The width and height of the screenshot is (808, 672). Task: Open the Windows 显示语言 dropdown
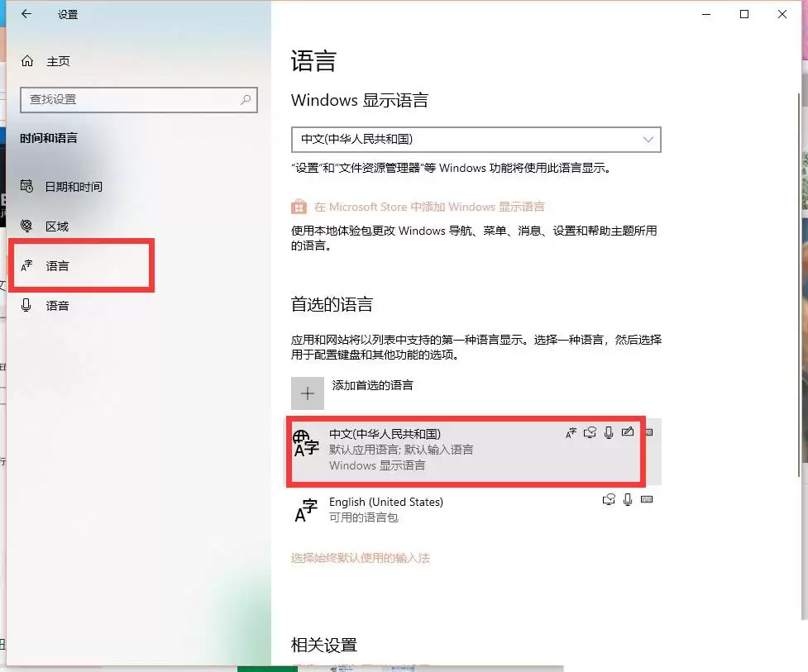pyautogui.click(x=648, y=139)
